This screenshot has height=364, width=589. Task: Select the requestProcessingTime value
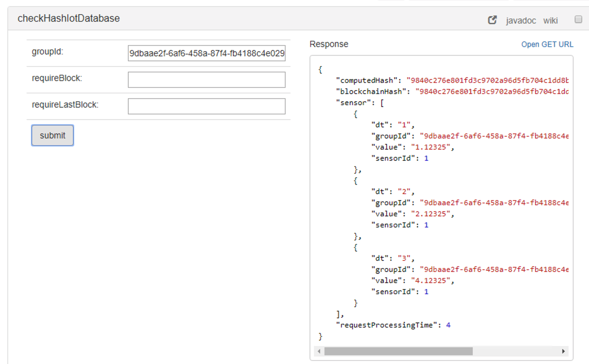pos(448,324)
